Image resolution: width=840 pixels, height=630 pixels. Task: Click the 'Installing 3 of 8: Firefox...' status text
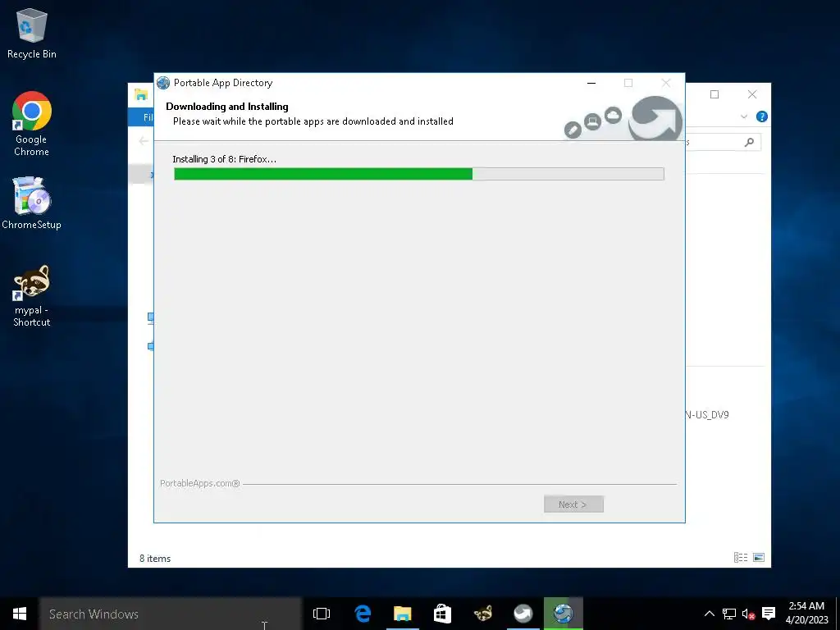click(225, 159)
